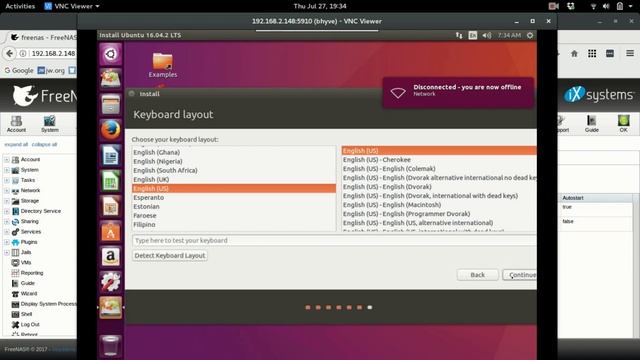
Task: Expand Sharing tree node
Action: pos(7,221)
